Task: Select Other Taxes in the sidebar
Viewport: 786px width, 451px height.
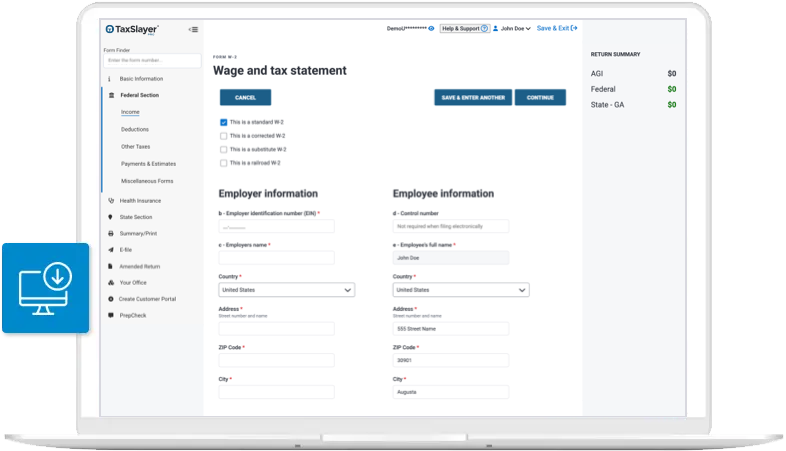Action: tap(135, 146)
